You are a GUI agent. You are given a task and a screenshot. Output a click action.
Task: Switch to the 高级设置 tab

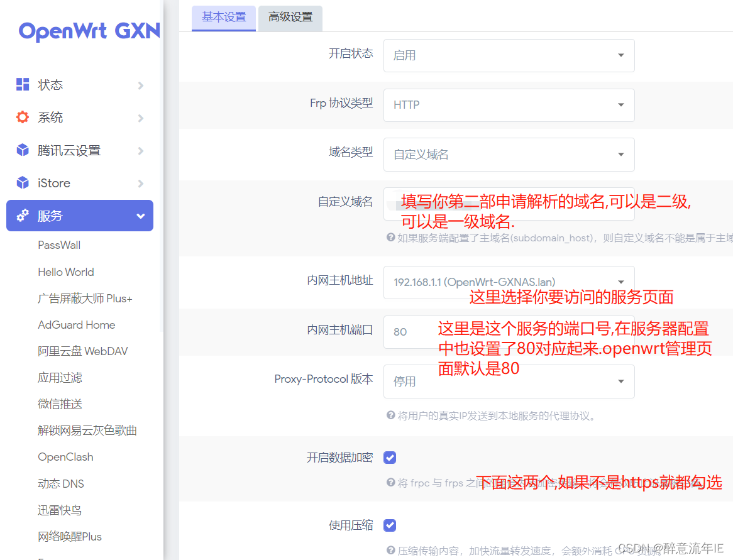(290, 18)
